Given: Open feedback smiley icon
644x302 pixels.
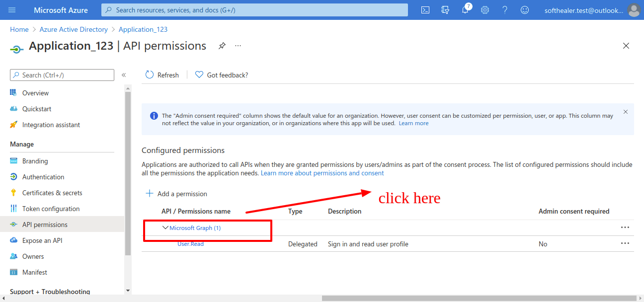Looking at the screenshot, I should [x=525, y=10].
